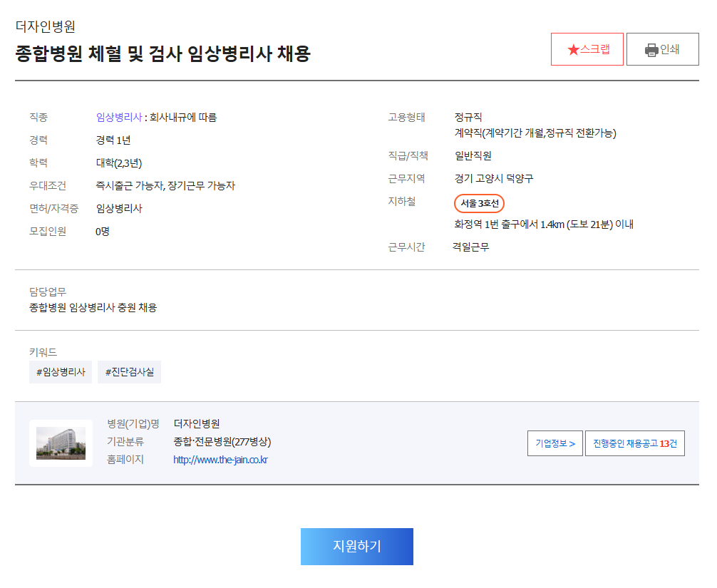Click the printer icon to print the posting
The image size is (717, 588).
pyautogui.click(x=651, y=50)
